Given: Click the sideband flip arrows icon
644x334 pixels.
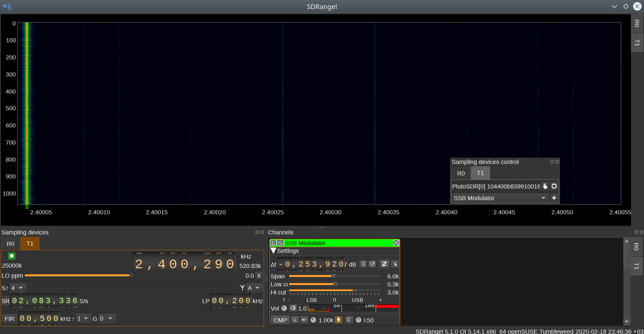Looking at the screenshot, I should (x=384, y=264).
